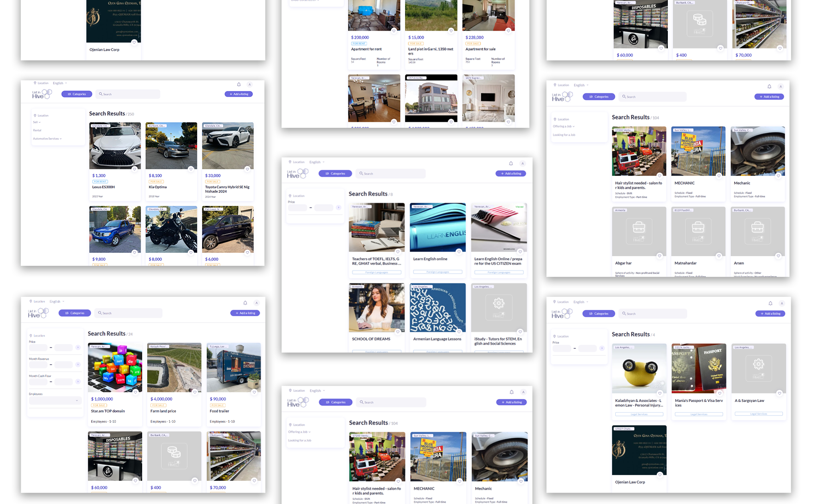Click the List in Hive logo
Screen dimensions: 816x504
pyautogui.click(x=41, y=94)
